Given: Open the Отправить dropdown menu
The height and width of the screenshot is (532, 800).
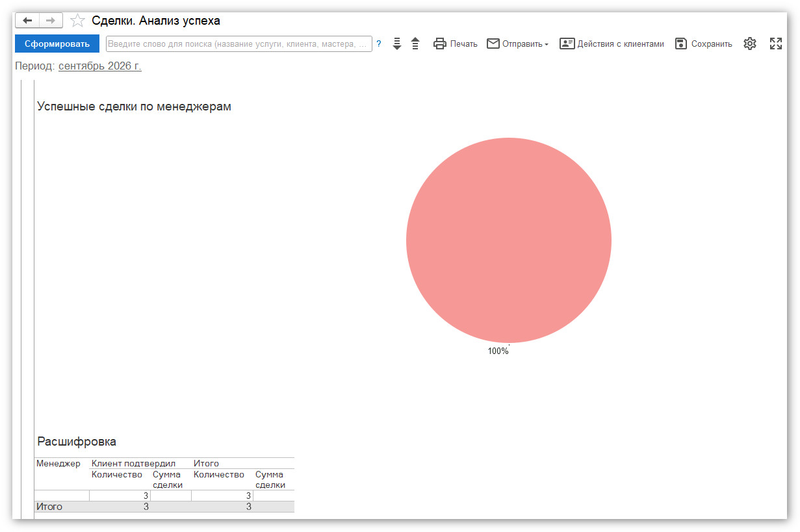Looking at the screenshot, I should pyautogui.click(x=518, y=44).
